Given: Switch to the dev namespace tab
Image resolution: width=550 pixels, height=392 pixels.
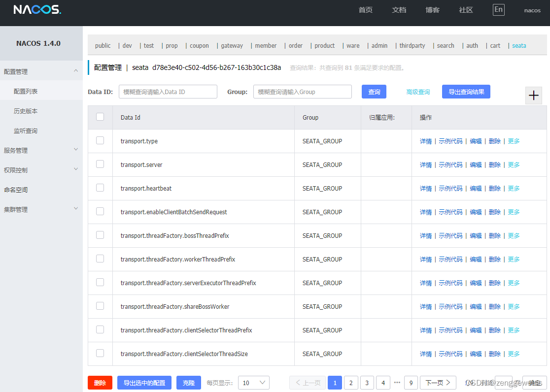Looking at the screenshot, I should point(127,46).
